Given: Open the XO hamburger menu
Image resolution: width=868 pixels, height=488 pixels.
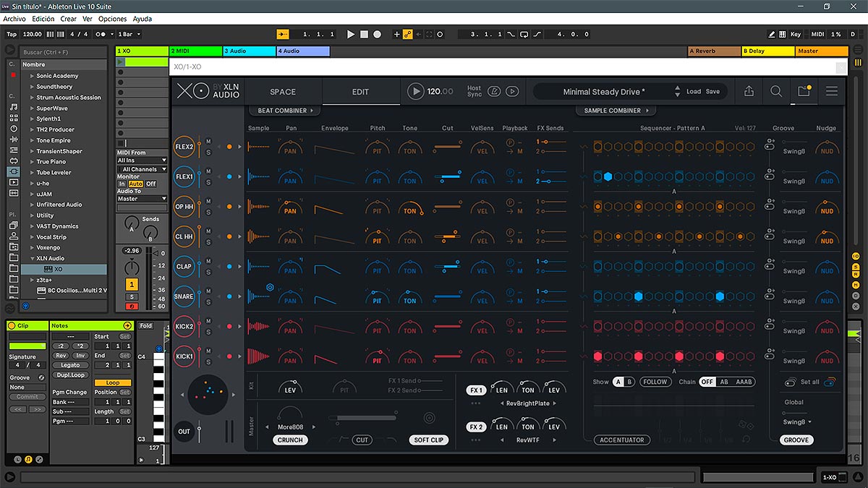Looking at the screenshot, I should point(832,92).
